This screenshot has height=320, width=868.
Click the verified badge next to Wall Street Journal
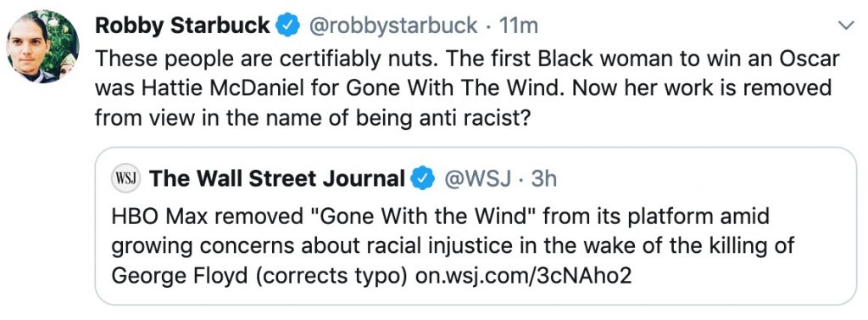[x=422, y=179]
